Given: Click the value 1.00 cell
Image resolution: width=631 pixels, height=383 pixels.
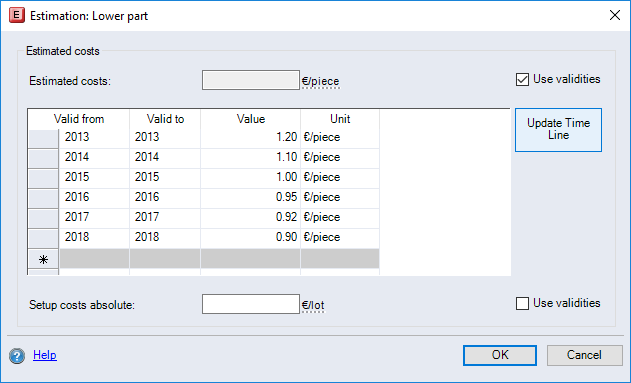Looking at the screenshot, I should point(251,179).
